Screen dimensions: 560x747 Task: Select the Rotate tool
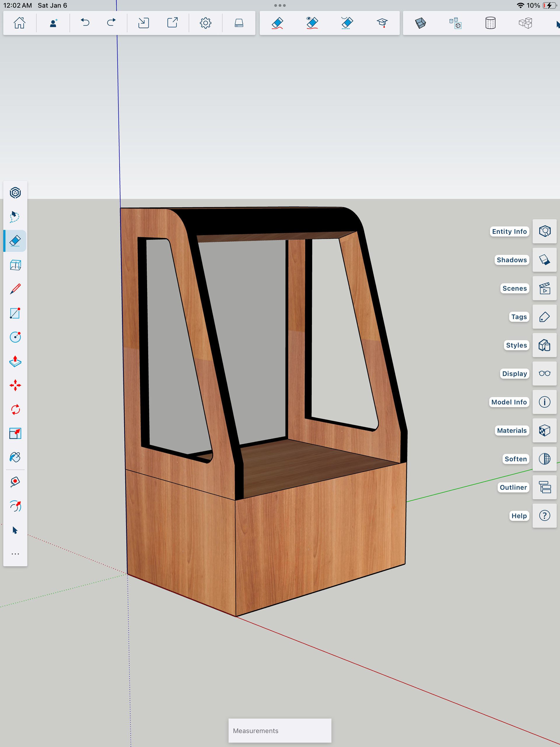point(15,410)
